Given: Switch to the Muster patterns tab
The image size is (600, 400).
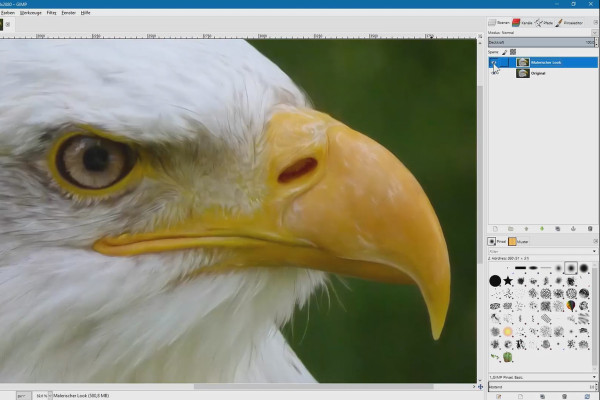Looking at the screenshot, I should (518, 242).
